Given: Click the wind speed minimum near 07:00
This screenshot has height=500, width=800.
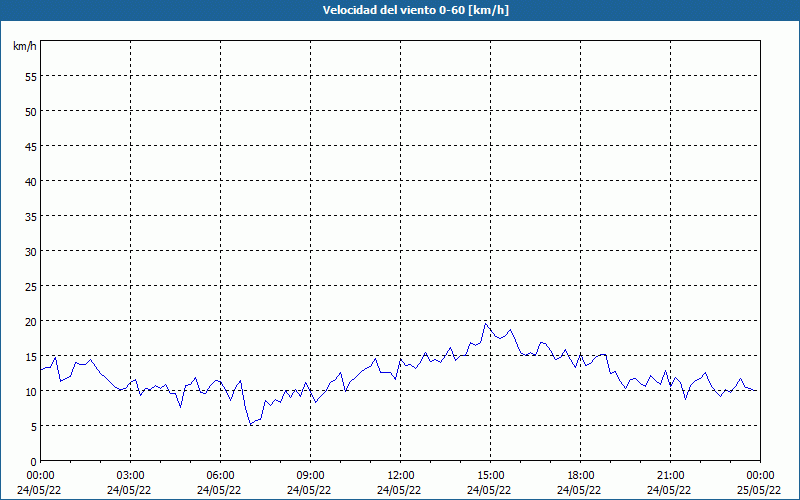Looking at the screenshot, I should 251,424.
